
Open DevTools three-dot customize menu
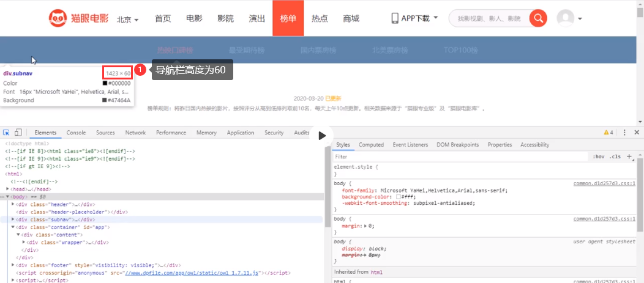click(624, 133)
